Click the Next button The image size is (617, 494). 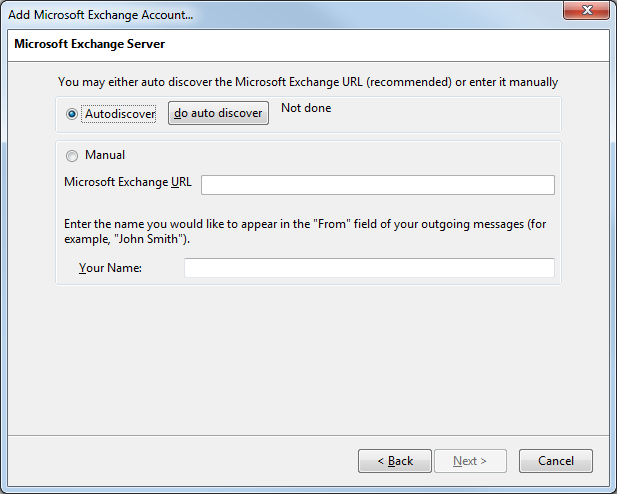470,461
